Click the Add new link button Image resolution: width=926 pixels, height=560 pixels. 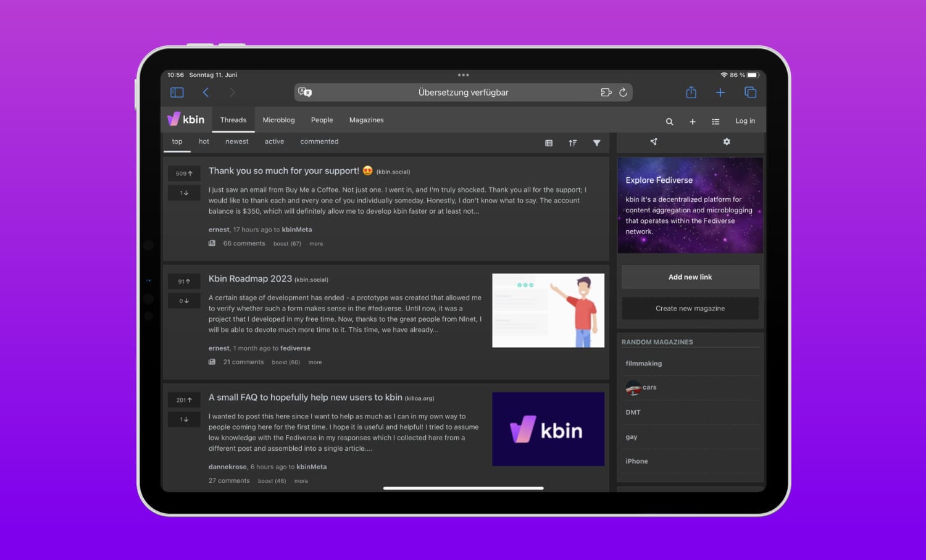[x=690, y=277]
